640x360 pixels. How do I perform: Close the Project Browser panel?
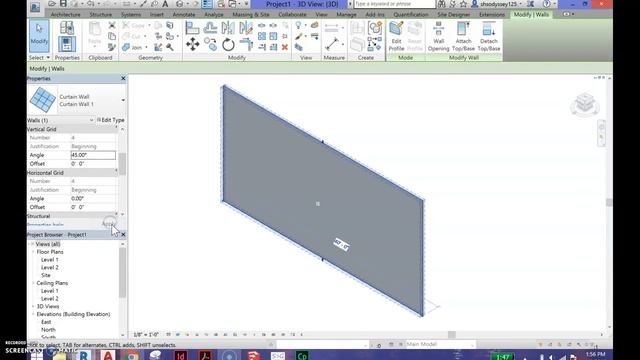[123, 235]
